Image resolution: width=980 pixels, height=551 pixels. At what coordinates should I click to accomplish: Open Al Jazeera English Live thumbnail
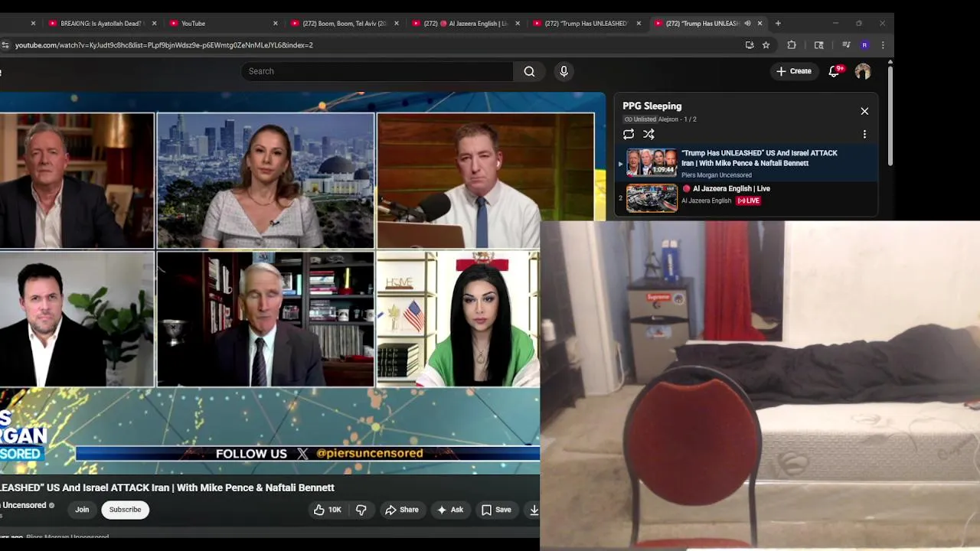[652, 198]
